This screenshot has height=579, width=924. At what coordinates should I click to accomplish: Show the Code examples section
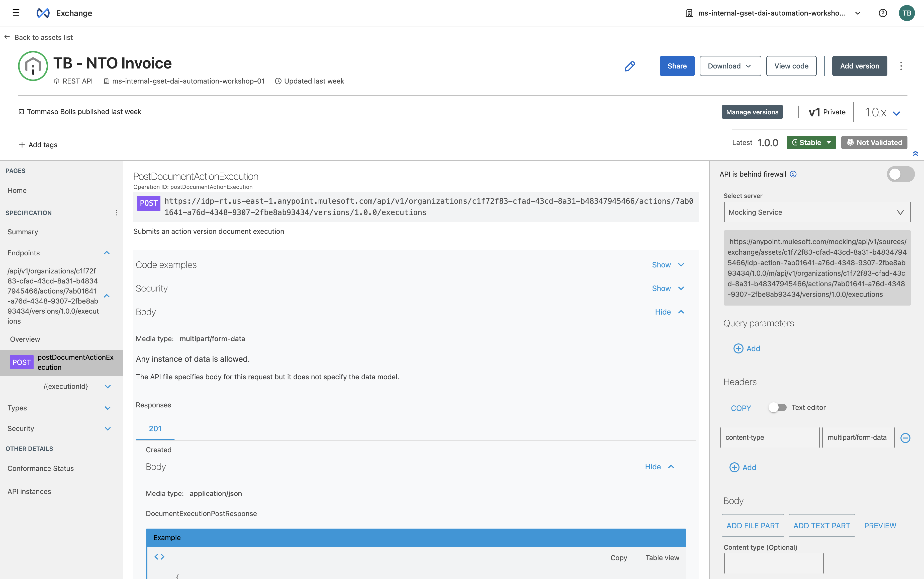(x=668, y=265)
